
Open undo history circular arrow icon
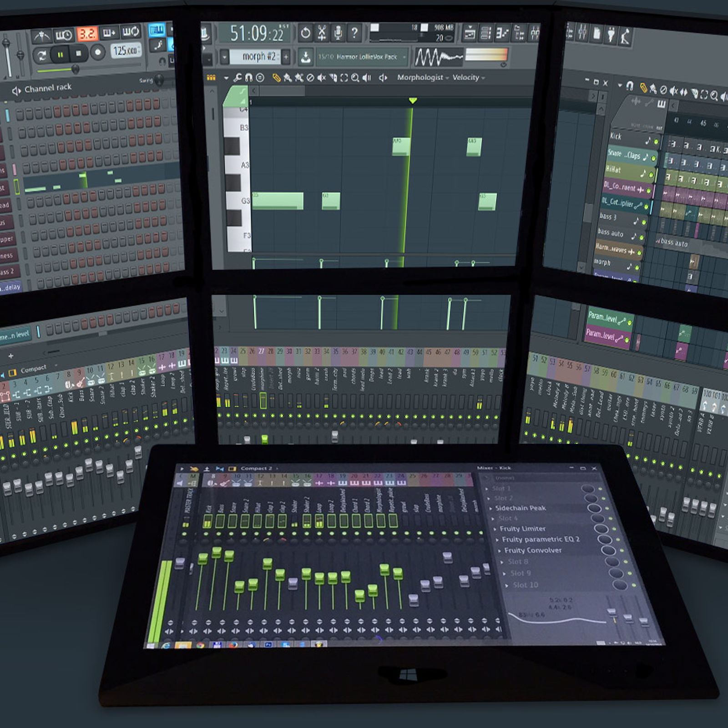coord(306,33)
